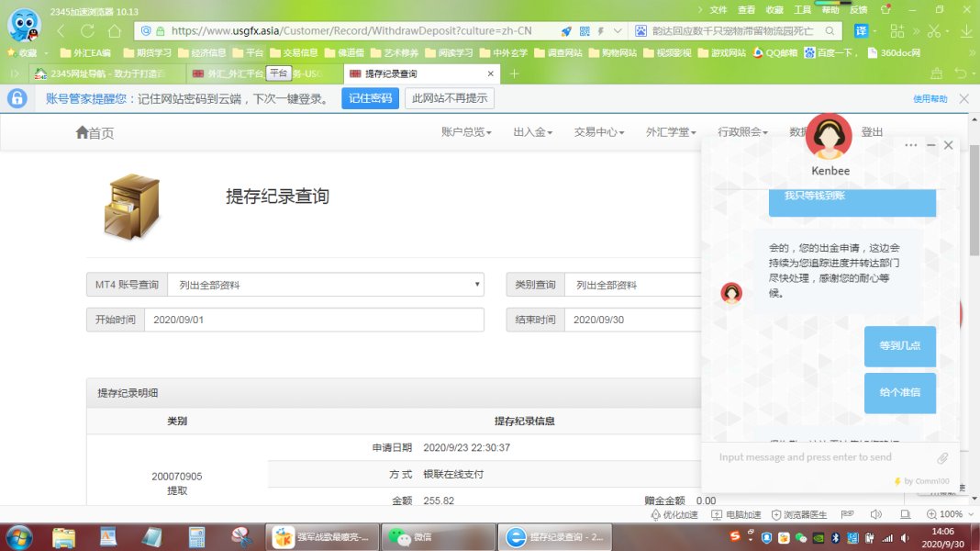
Task: Click the 开始时间 date input field
Action: 314,320
